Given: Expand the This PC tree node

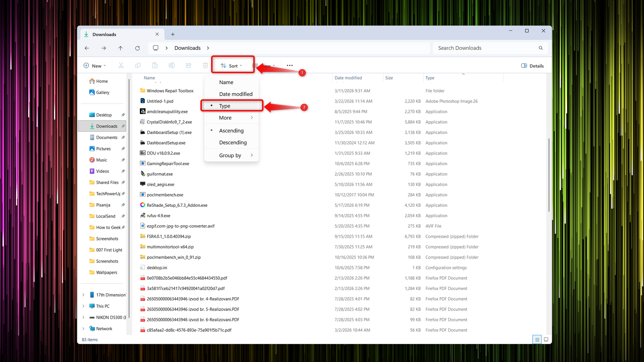Looking at the screenshot, I should (83, 306).
